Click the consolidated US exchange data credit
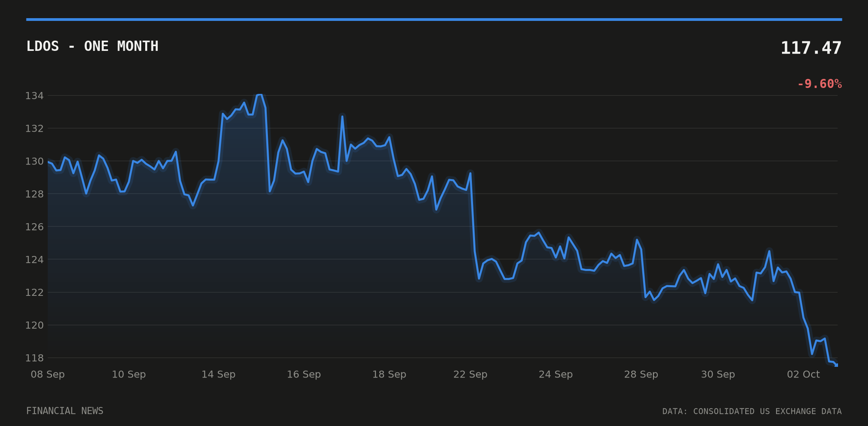The image size is (868, 426). click(752, 411)
